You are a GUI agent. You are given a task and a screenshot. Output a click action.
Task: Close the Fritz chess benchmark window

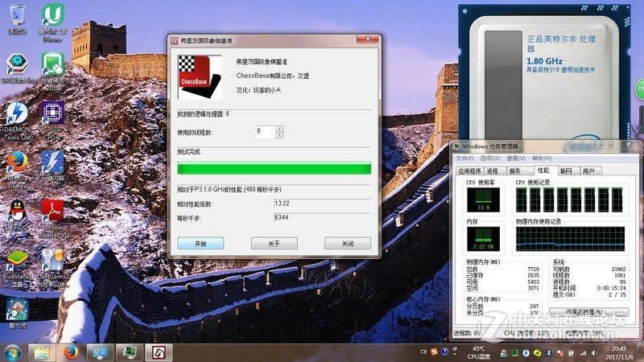[368, 39]
